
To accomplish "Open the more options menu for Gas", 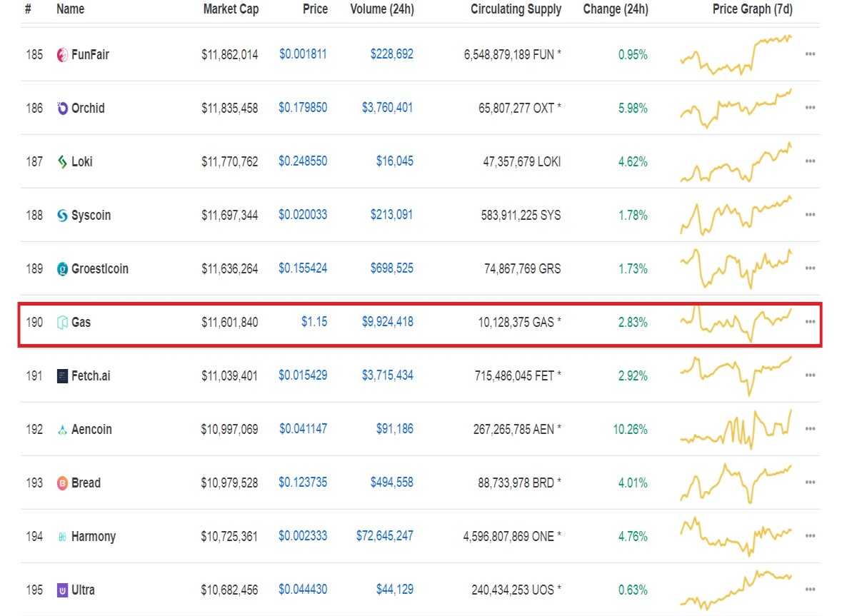I will tap(810, 322).
